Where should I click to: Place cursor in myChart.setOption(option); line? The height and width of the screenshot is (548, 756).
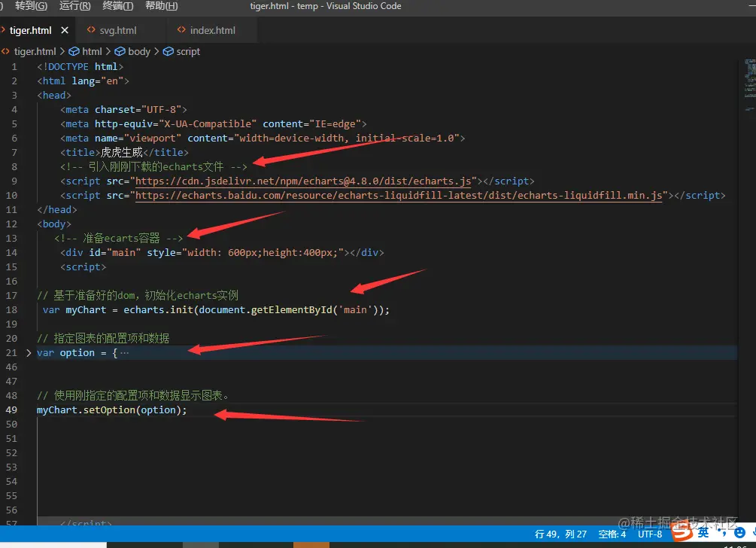click(x=112, y=410)
